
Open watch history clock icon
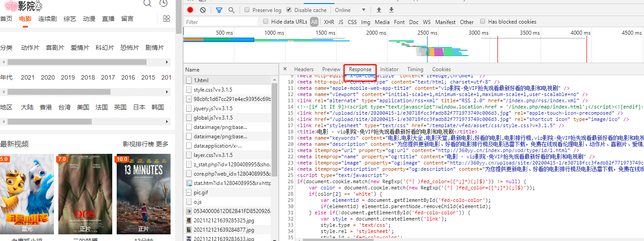point(163,3)
